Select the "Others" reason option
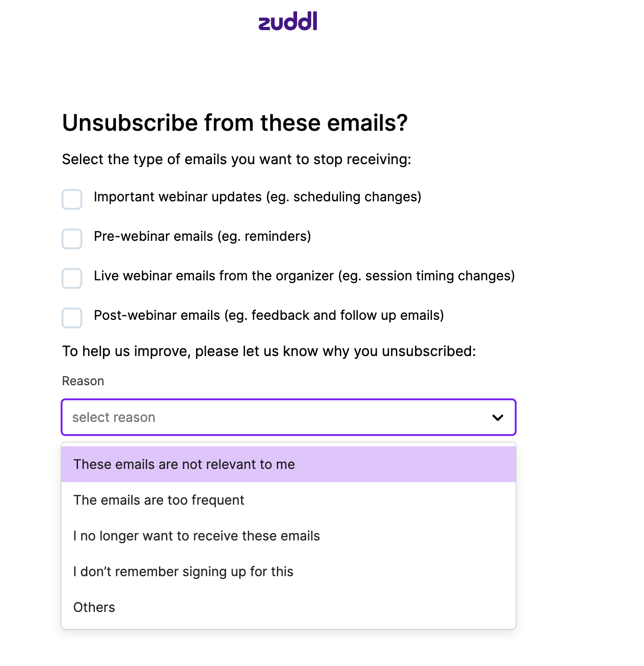This screenshot has height=666, width=644. pos(94,608)
